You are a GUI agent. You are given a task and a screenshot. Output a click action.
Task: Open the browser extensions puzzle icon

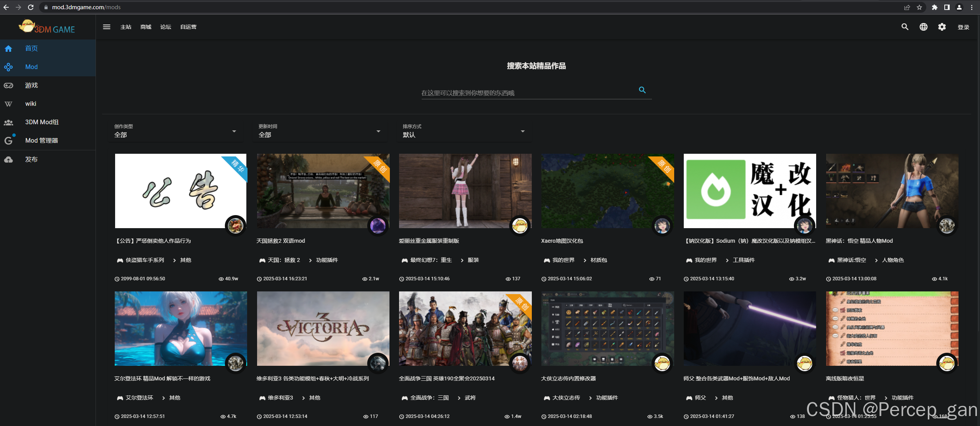(x=935, y=7)
